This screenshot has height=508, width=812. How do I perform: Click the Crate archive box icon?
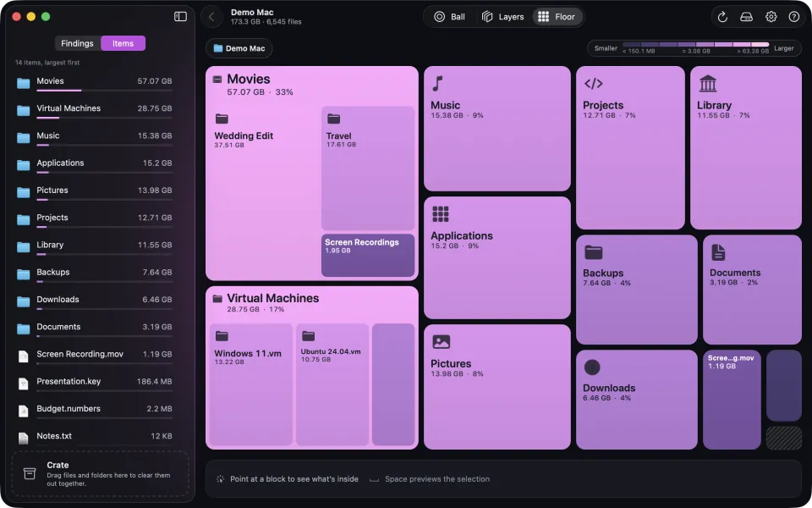[x=30, y=473]
